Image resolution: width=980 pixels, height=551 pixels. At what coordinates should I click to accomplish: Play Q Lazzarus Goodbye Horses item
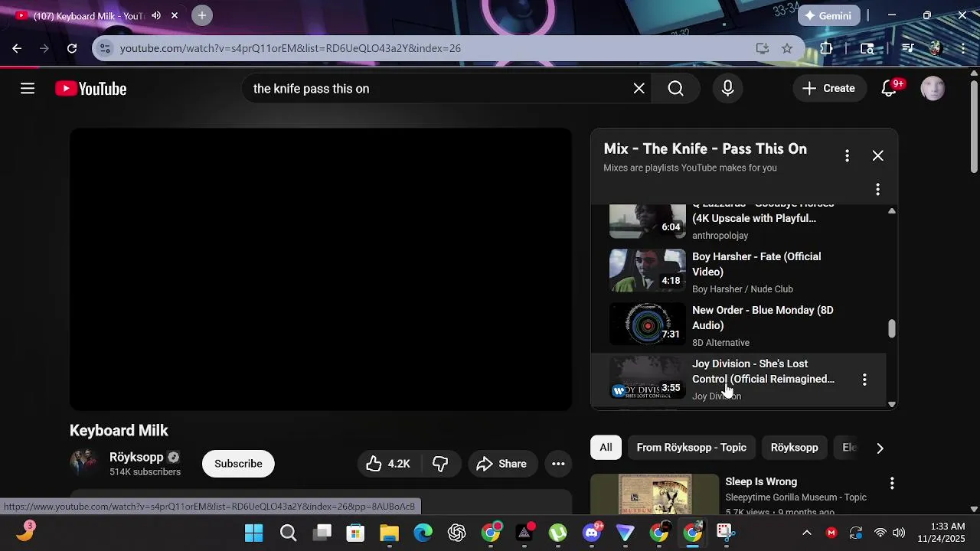pyautogui.click(x=739, y=223)
